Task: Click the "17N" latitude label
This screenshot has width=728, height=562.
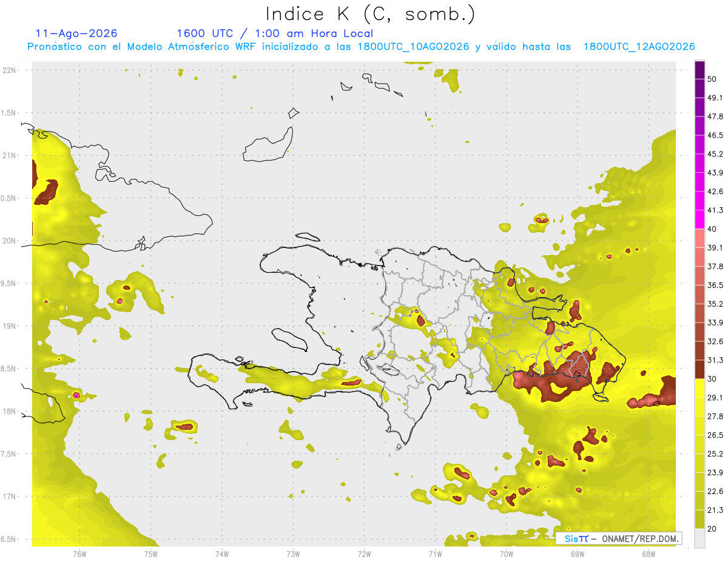Action: (x=9, y=497)
